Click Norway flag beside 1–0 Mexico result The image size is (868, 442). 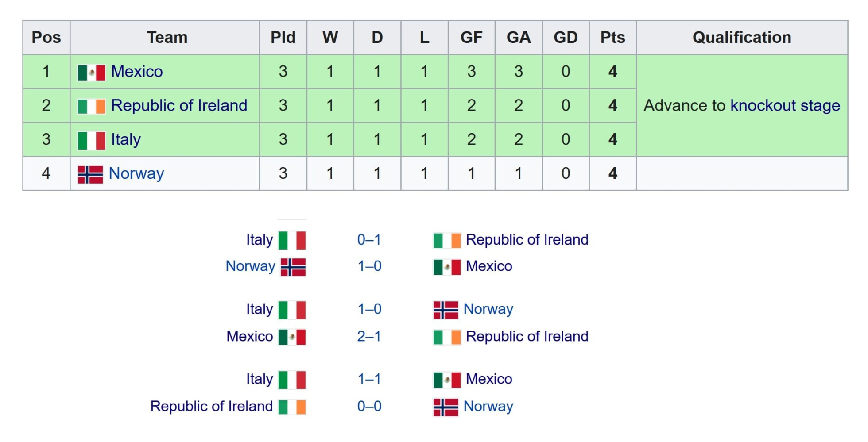(x=293, y=267)
